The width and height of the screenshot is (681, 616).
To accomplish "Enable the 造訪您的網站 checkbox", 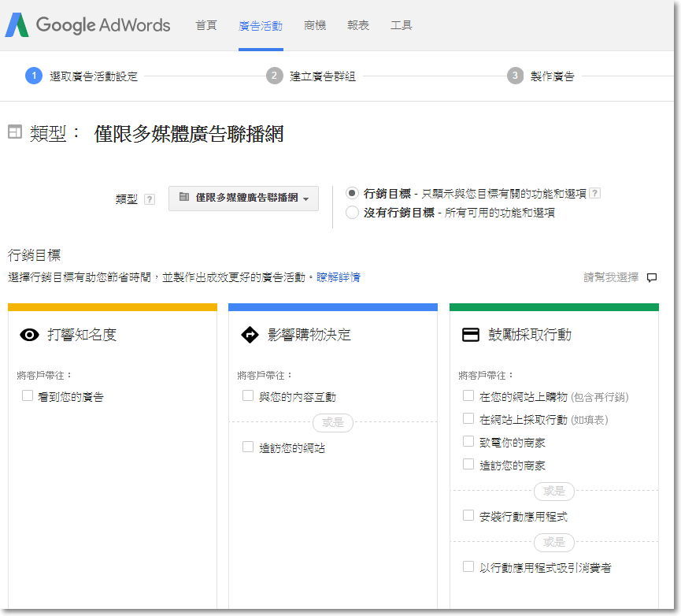I will (x=248, y=447).
